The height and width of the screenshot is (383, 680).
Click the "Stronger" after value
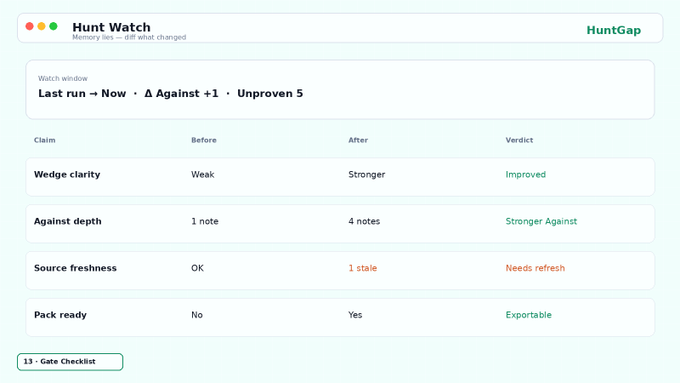coord(366,174)
